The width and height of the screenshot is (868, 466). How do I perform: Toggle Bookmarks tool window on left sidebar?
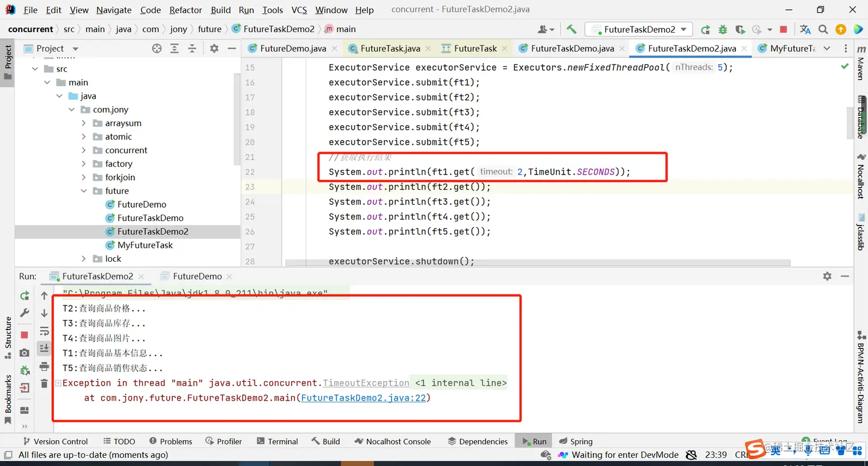[7, 400]
